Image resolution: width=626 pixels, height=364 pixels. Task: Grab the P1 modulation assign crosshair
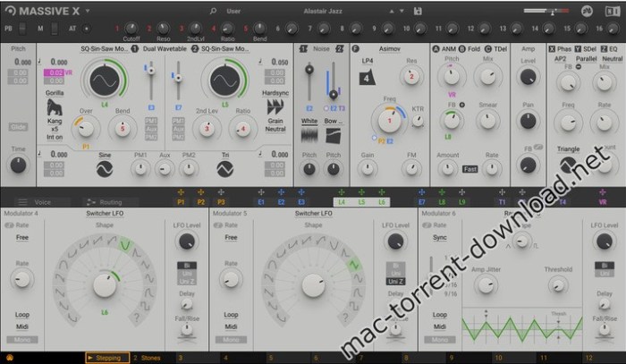(181, 192)
